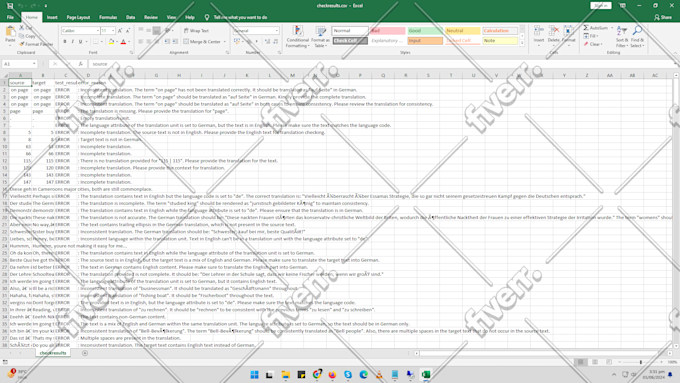Apply the Good cell style
This screenshot has height=383, width=680.
click(425, 31)
